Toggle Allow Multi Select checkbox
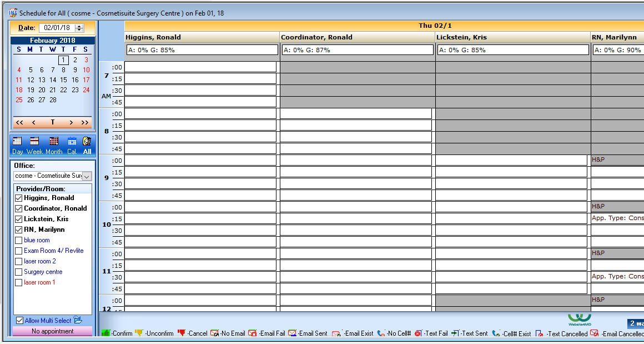 click(19, 320)
